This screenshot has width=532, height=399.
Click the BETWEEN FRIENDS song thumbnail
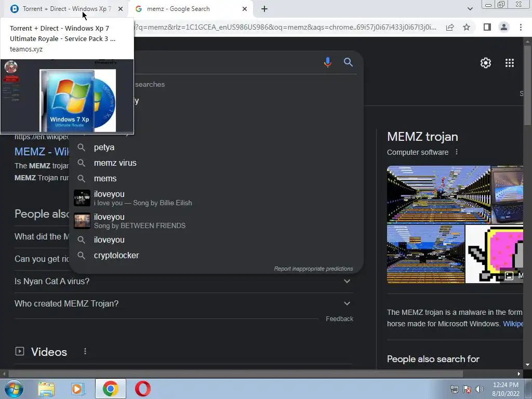tap(82, 221)
